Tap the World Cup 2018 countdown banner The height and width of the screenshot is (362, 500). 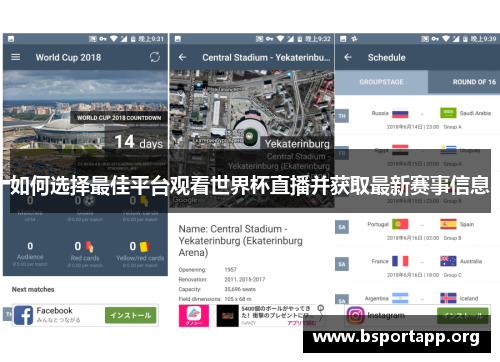tap(119, 118)
